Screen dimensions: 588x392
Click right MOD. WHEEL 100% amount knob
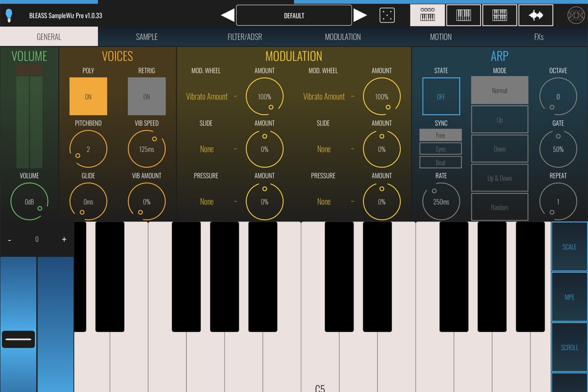click(x=382, y=97)
